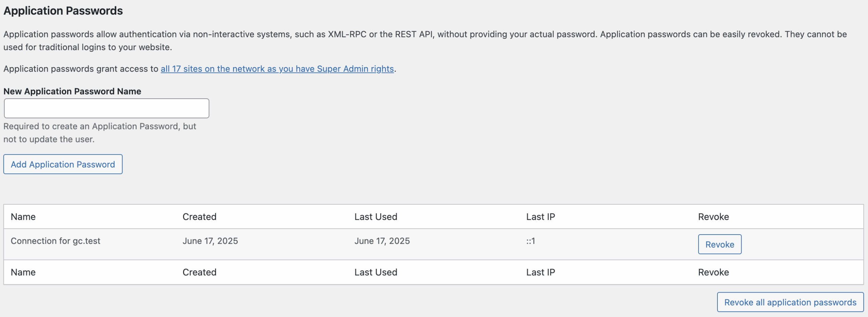The width and height of the screenshot is (868, 317).
Task: Revoke the Connection for gc.test password
Action: [719, 244]
